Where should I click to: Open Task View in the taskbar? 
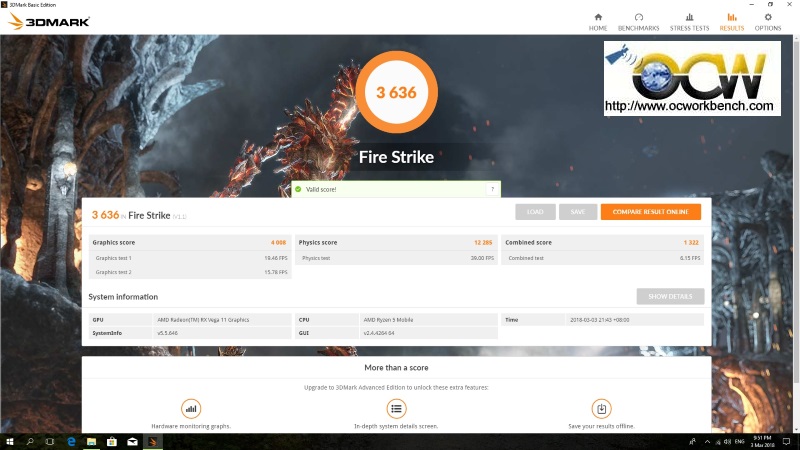point(49,442)
